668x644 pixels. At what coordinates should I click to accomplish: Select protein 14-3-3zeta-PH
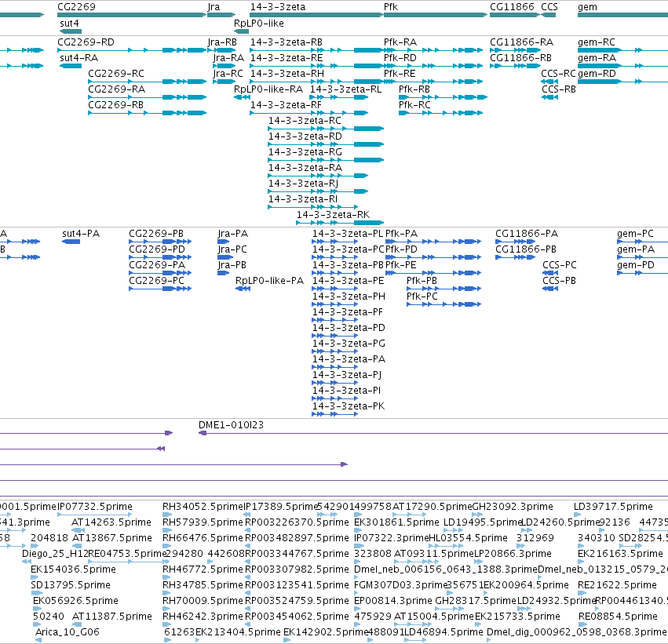(335, 304)
